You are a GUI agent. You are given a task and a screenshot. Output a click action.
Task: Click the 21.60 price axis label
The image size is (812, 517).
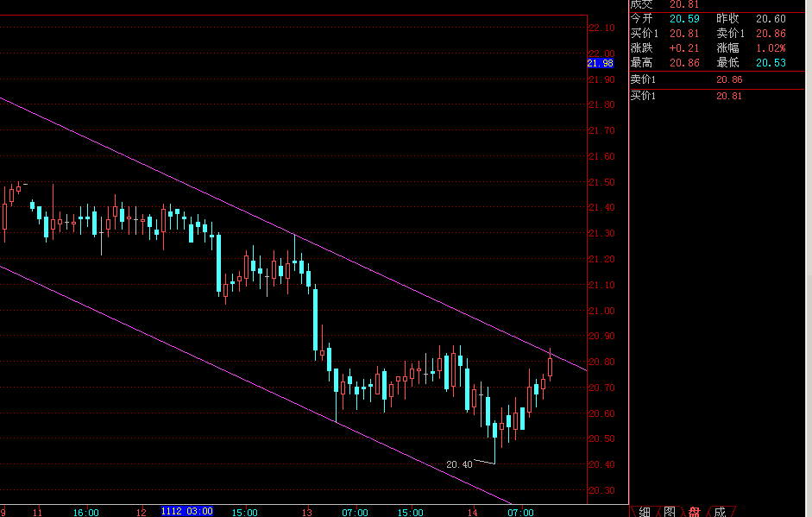coord(601,156)
